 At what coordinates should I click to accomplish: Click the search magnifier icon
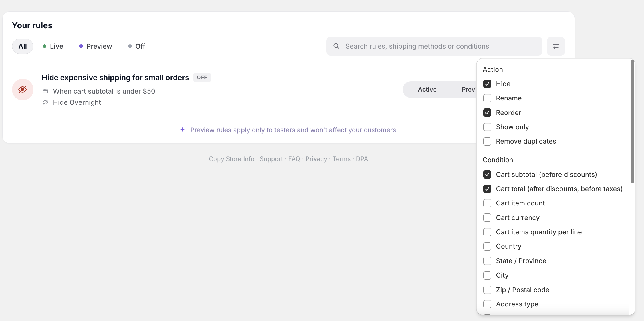(x=336, y=46)
